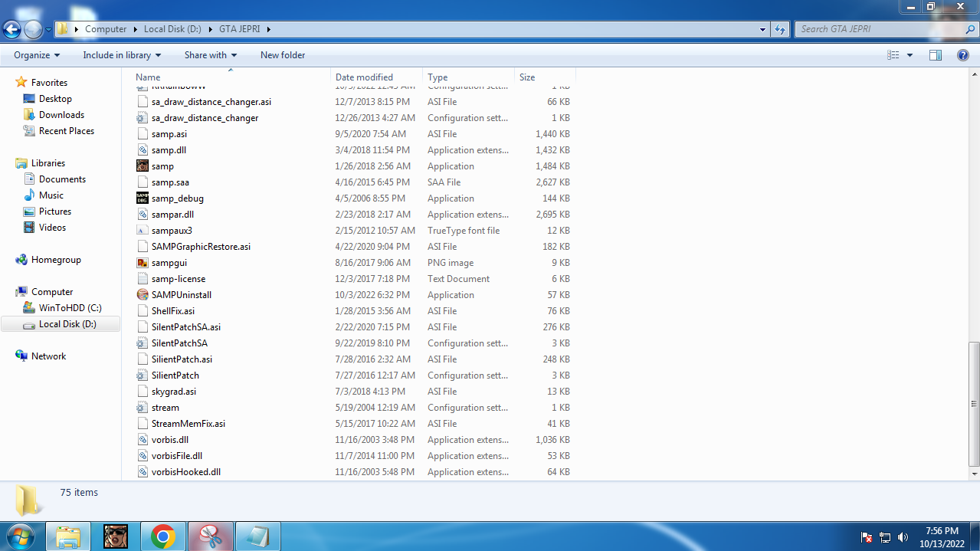980x551 pixels.
Task: Click the search magnifier icon
Action: (x=970, y=29)
